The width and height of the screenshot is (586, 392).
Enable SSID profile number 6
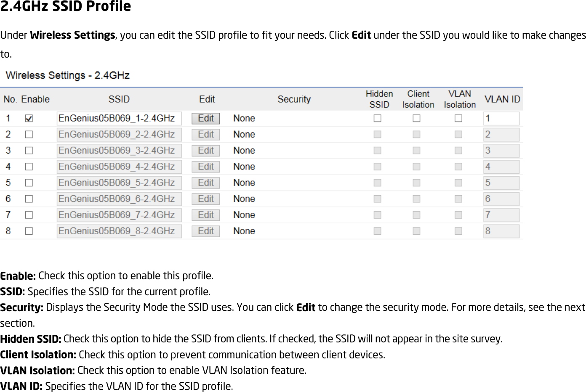[x=29, y=199]
